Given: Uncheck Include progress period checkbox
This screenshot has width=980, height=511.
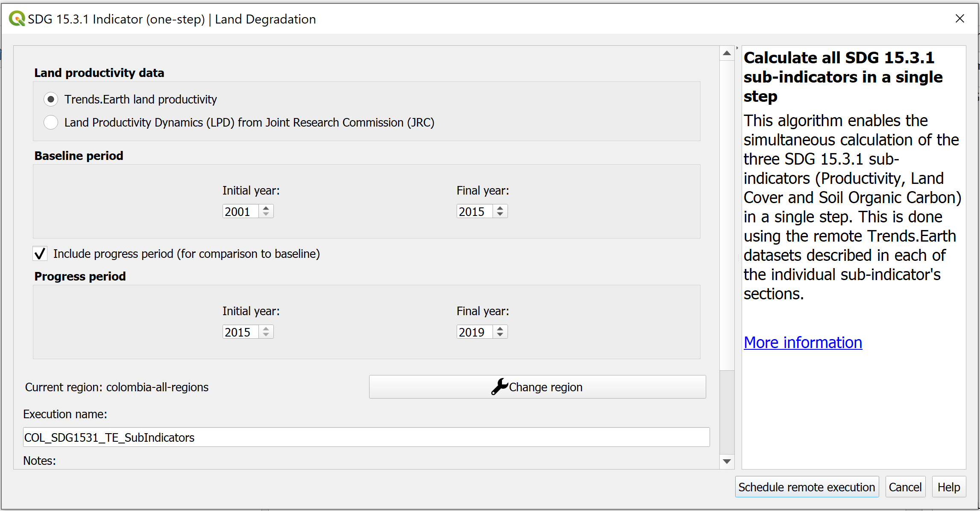Looking at the screenshot, I should [40, 254].
